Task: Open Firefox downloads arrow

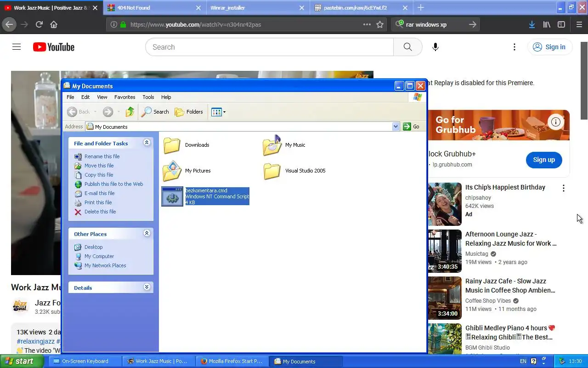Action: coord(531,24)
